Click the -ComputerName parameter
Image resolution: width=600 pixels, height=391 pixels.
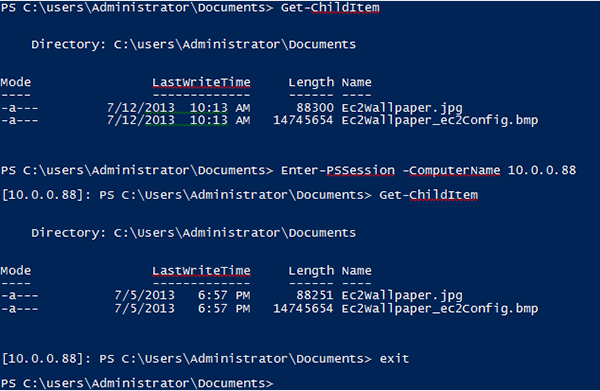451,170
